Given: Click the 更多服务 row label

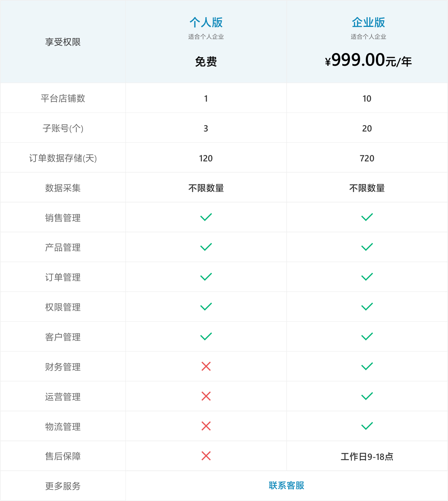Looking at the screenshot, I should (x=63, y=486).
